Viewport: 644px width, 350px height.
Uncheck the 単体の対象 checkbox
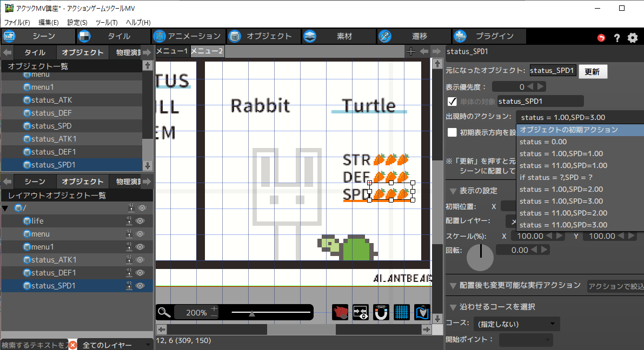pos(453,101)
